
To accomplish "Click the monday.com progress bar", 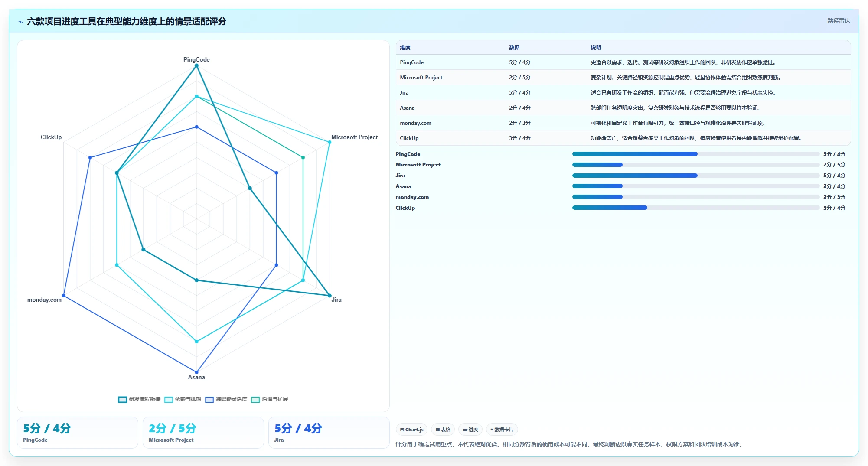I will (695, 197).
